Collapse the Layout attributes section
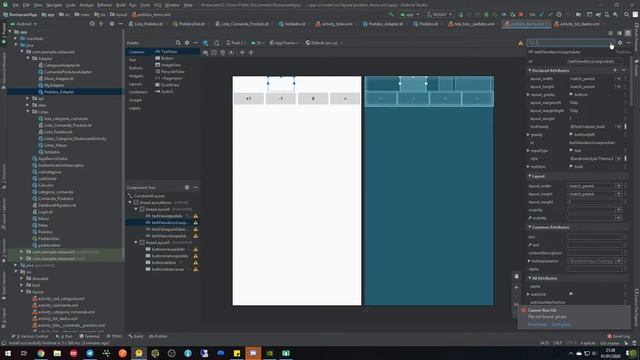The width and height of the screenshot is (640, 360). (x=530, y=176)
